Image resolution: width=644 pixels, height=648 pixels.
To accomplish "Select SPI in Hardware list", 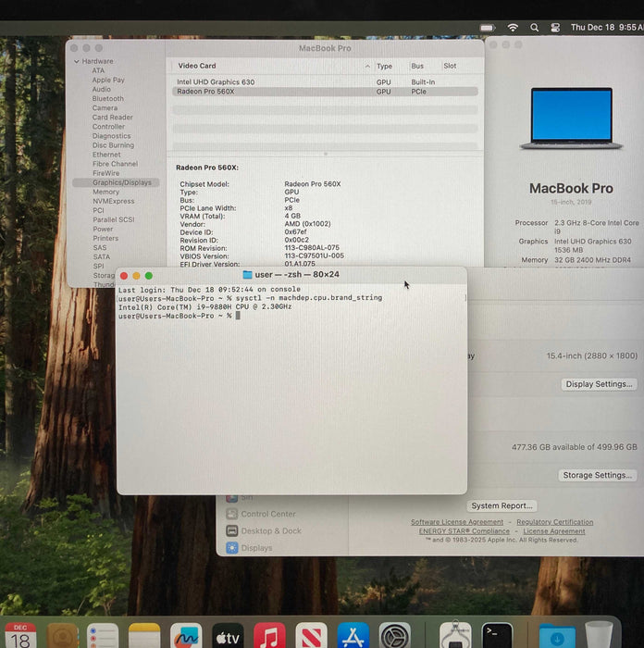I will (x=99, y=267).
